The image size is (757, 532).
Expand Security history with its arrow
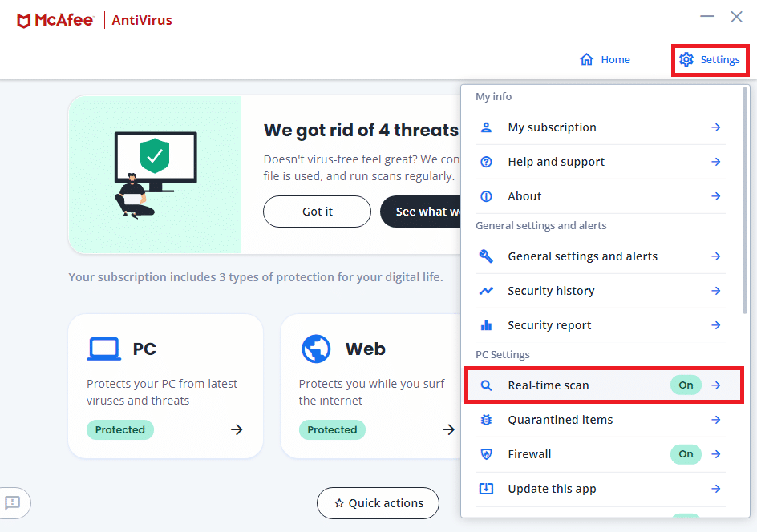(716, 290)
